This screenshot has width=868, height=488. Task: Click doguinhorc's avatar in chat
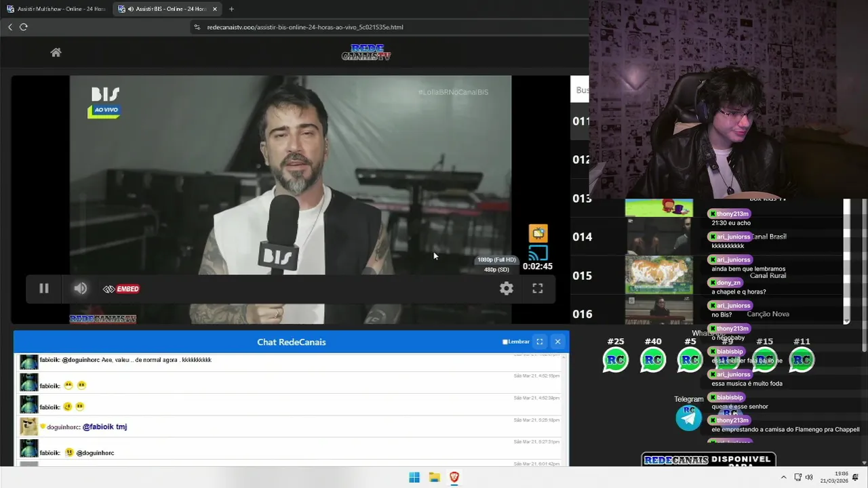(x=28, y=426)
